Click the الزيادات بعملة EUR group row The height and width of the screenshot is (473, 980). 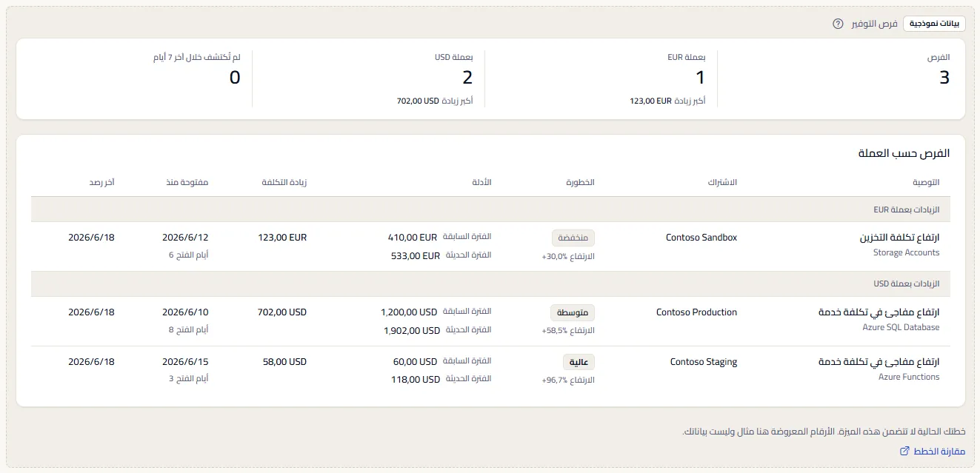point(490,209)
